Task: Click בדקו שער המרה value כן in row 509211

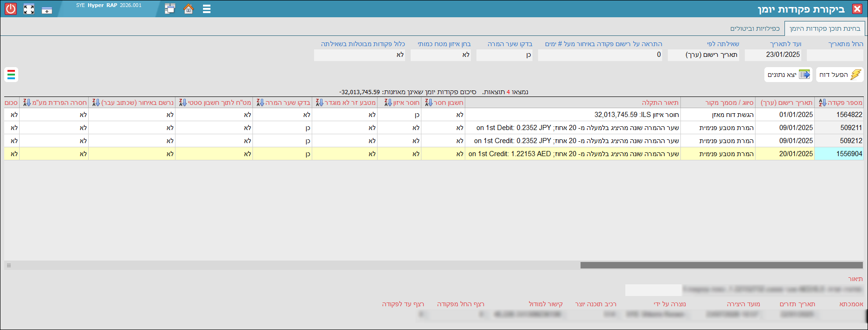Action: (x=282, y=128)
